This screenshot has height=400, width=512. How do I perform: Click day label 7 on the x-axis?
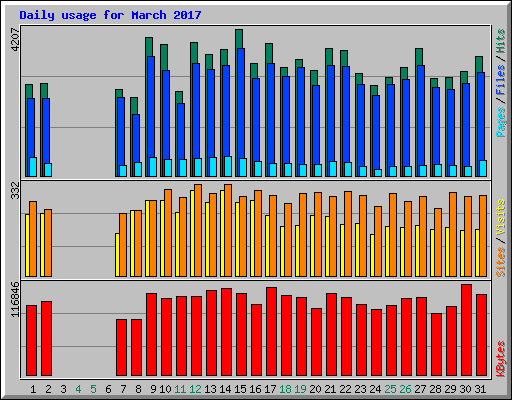(123, 389)
